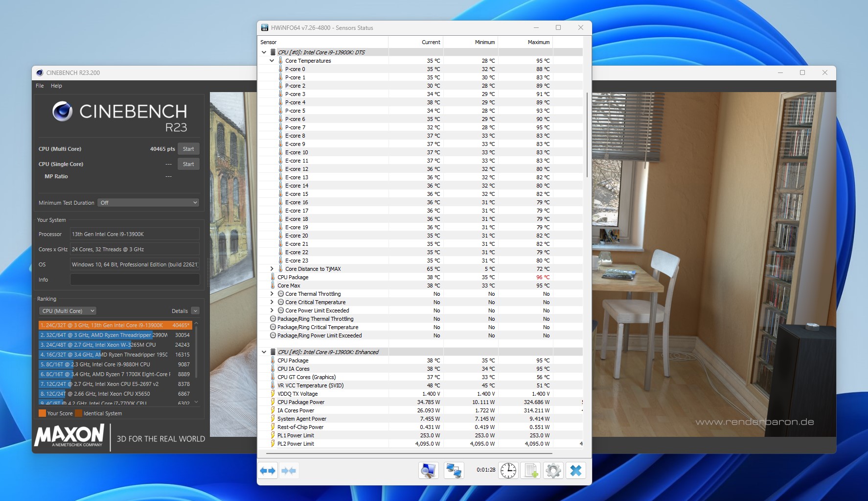
Task: Collapse the Intel Core i9-13900K Enhanced group
Action: pos(264,352)
